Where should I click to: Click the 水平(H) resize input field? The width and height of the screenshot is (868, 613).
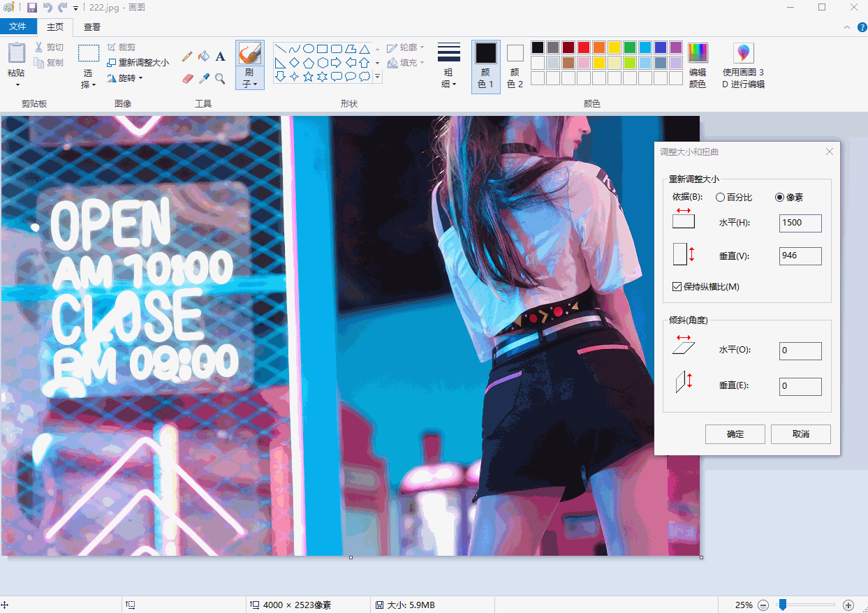pyautogui.click(x=800, y=223)
